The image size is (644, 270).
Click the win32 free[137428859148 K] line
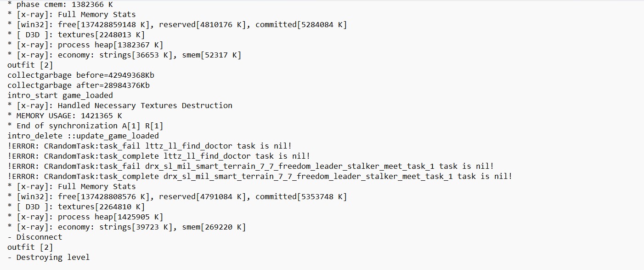(x=177, y=25)
